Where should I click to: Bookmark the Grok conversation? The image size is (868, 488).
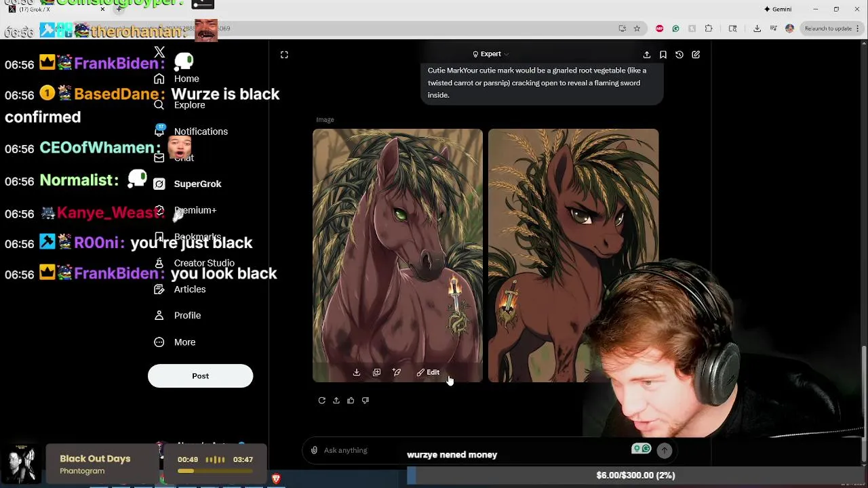coord(663,54)
